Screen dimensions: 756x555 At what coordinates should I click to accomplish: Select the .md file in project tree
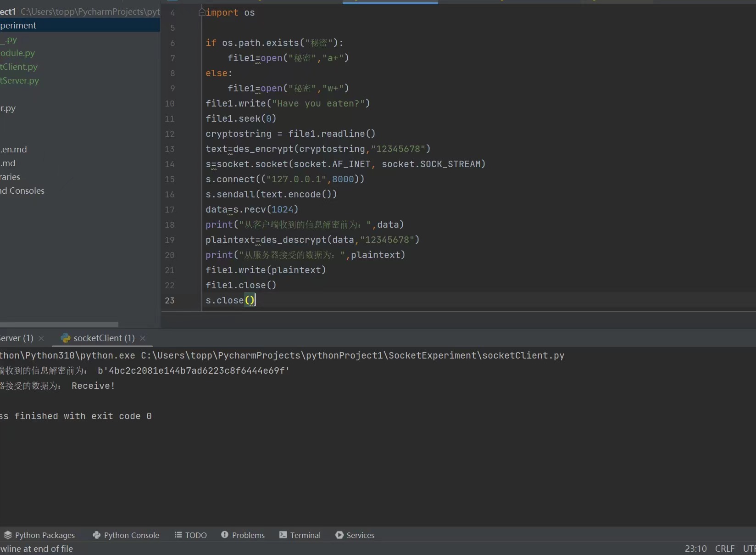point(8,163)
